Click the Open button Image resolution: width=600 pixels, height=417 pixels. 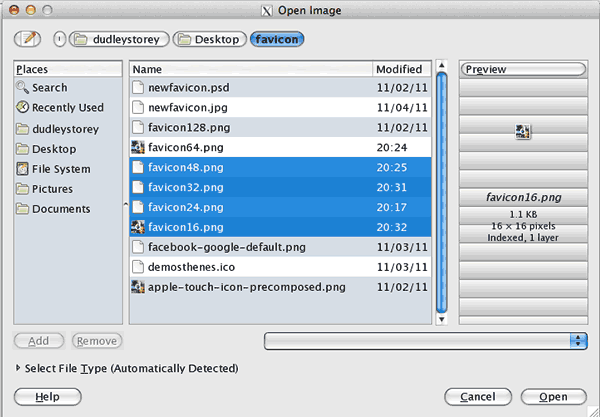tap(554, 397)
